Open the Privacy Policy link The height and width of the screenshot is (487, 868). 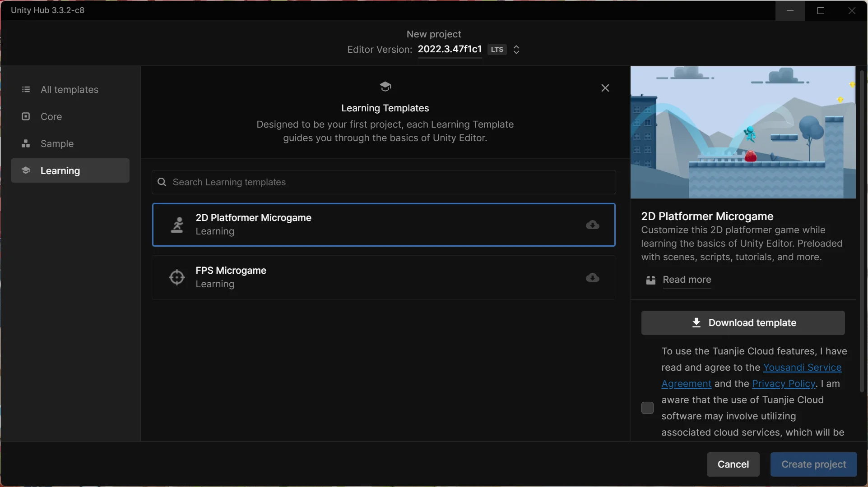click(783, 384)
